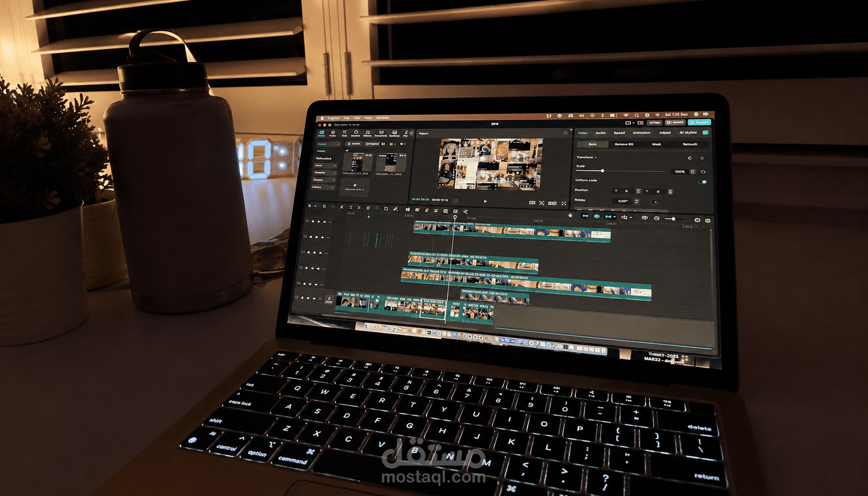
Task: Switch to the Audio tab
Action: 601,133
